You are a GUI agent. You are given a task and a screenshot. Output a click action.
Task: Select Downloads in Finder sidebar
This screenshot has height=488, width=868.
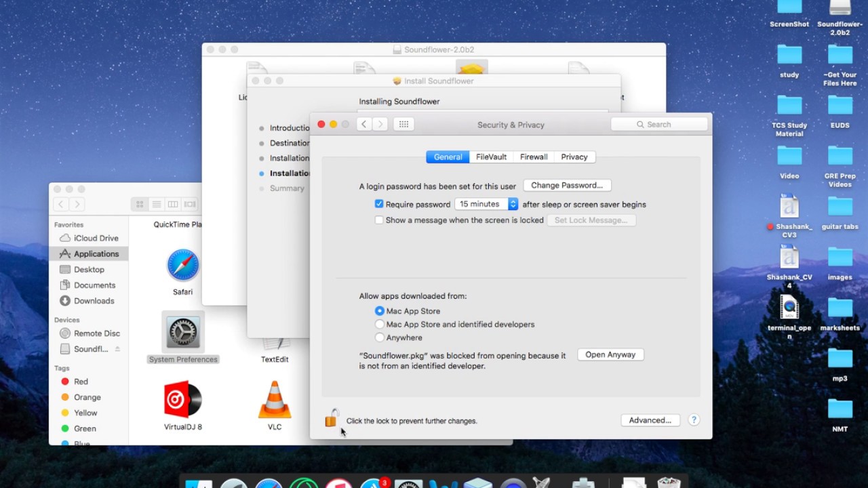tap(89, 300)
